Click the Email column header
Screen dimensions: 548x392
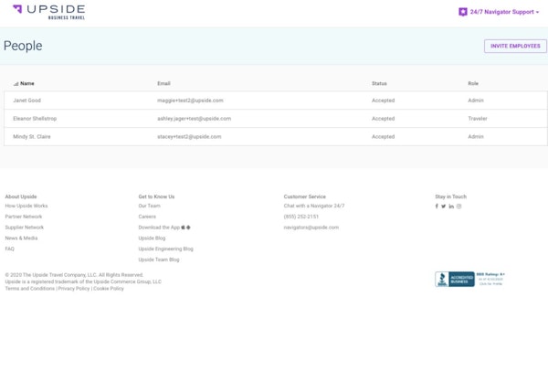[x=163, y=83]
